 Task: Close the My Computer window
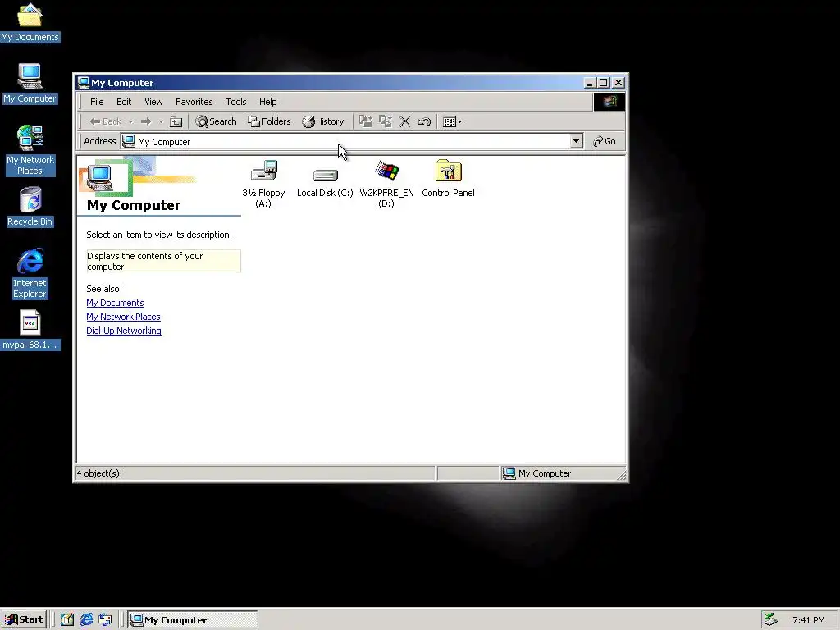point(619,83)
